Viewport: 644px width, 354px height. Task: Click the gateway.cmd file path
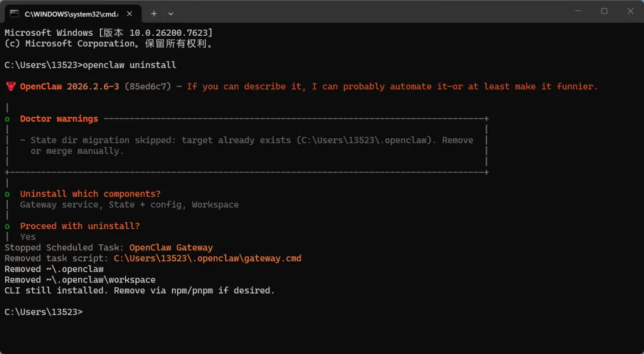[208, 259]
